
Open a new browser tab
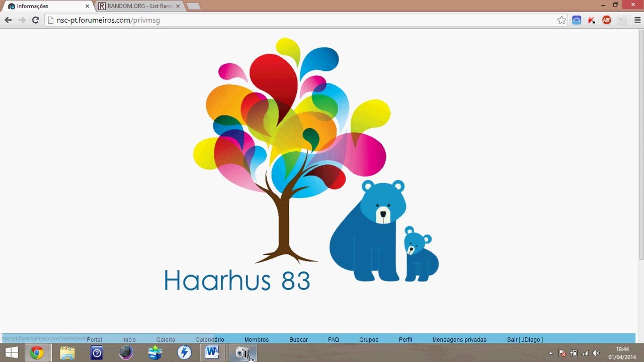193,6
